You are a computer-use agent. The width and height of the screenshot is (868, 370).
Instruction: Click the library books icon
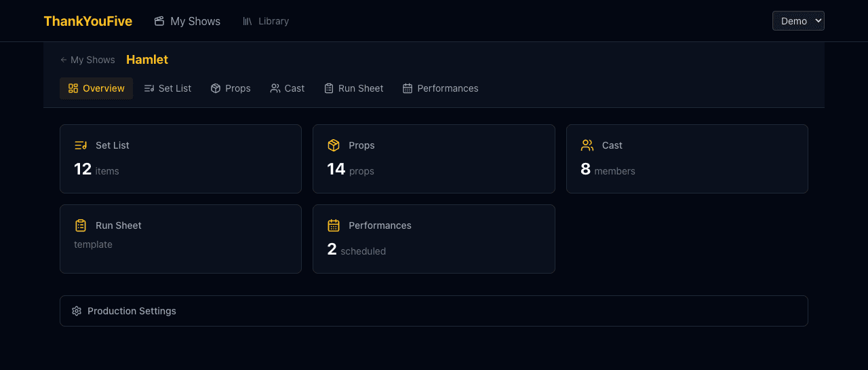click(x=248, y=21)
